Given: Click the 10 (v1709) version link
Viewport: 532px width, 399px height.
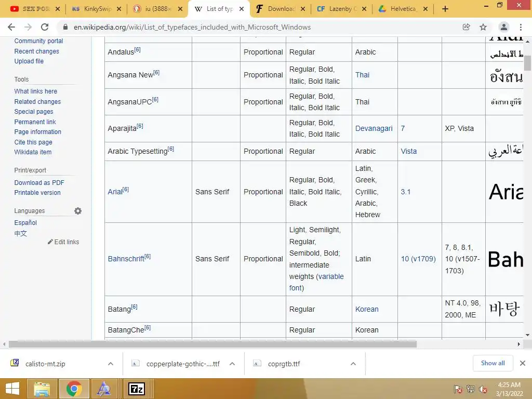Looking at the screenshot, I should tap(418, 259).
